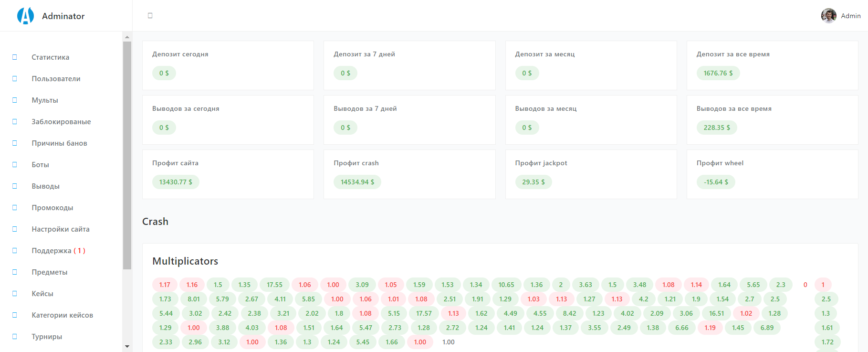Click the sidebar scrollbar thumb
Screen dimensions: 868x352
click(x=127, y=156)
